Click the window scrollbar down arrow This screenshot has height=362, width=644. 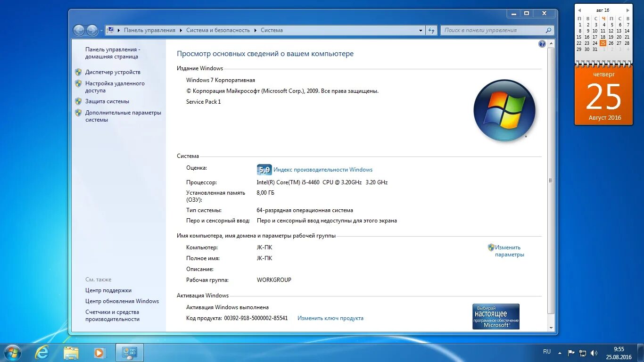tap(551, 328)
